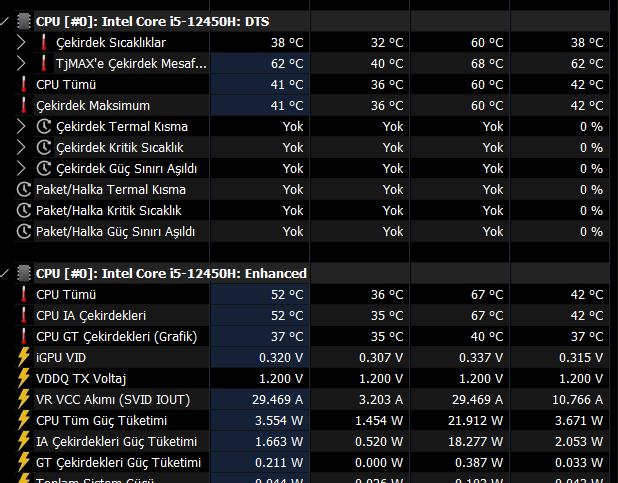Select the 'iGPU VID' label
This screenshot has height=483, width=618.
pyautogui.click(x=61, y=358)
